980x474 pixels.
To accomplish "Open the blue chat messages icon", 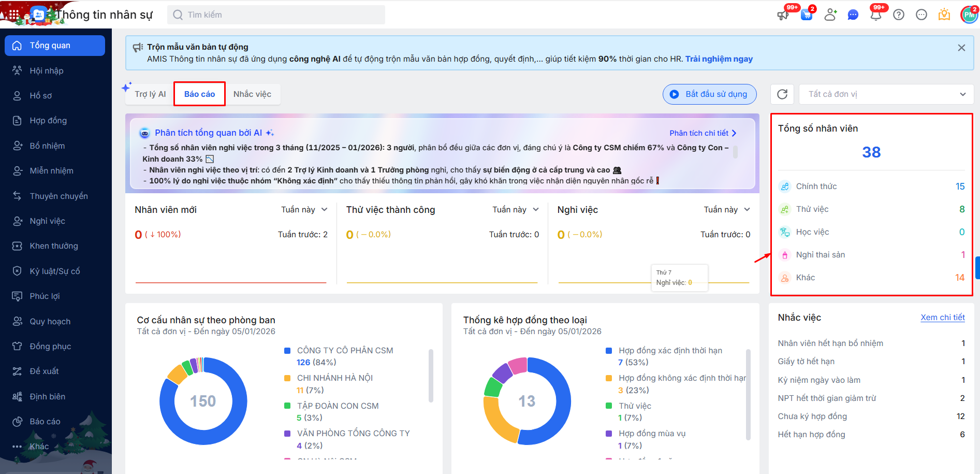I will [853, 15].
